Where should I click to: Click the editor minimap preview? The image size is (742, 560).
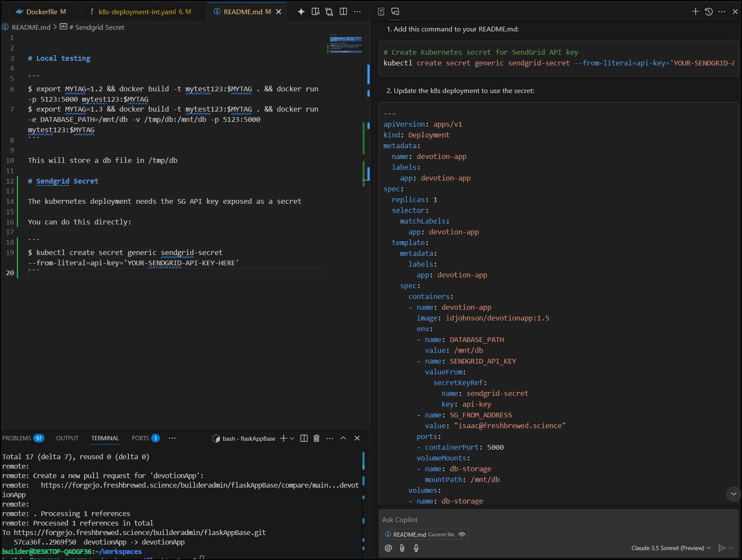[x=346, y=43]
